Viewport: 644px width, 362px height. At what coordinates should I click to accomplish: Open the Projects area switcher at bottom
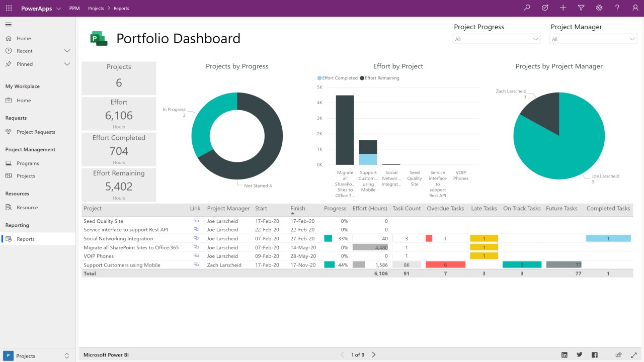coord(38,355)
